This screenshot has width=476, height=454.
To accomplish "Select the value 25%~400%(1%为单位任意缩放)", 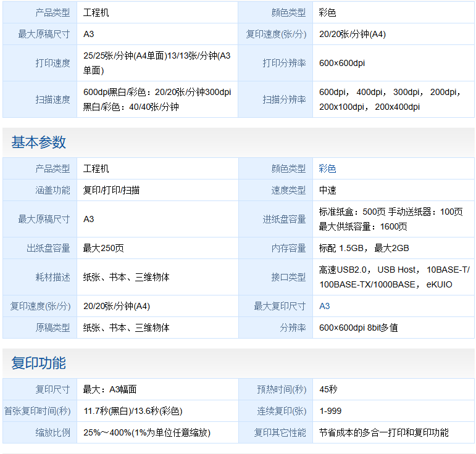I will pos(147,433).
